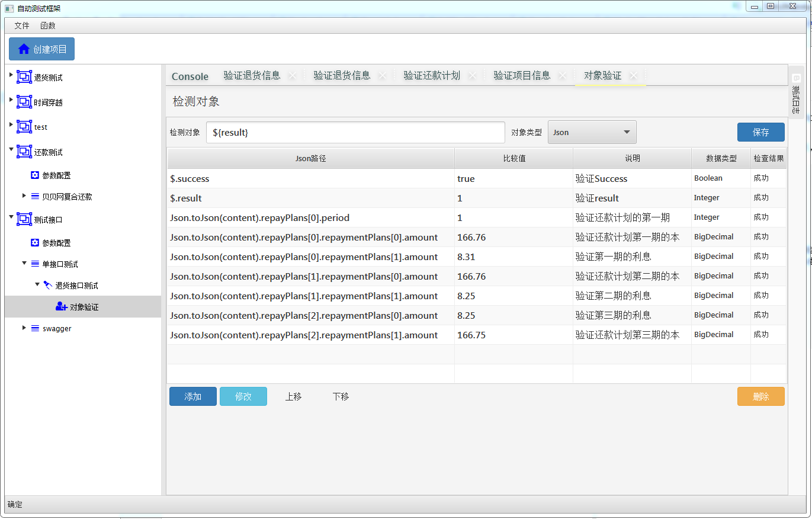812x519 pixels.
Task: Click the list icon next to swagger
Action: tap(35, 328)
